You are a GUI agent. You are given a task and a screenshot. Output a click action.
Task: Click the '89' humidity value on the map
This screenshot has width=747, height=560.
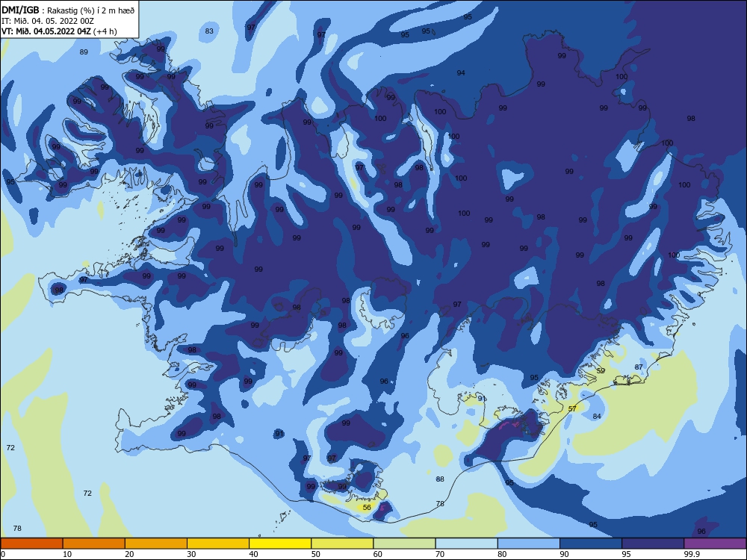point(84,52)
